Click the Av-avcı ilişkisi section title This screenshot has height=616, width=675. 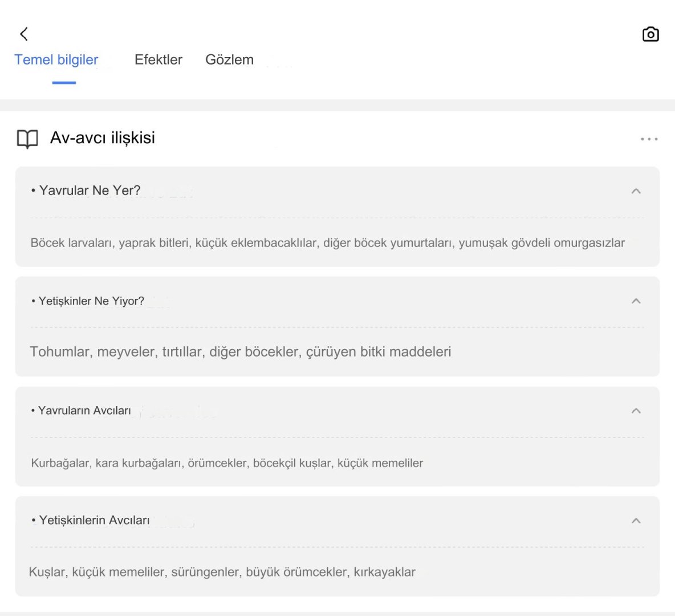pyautogui.click(x=103, y=138)
